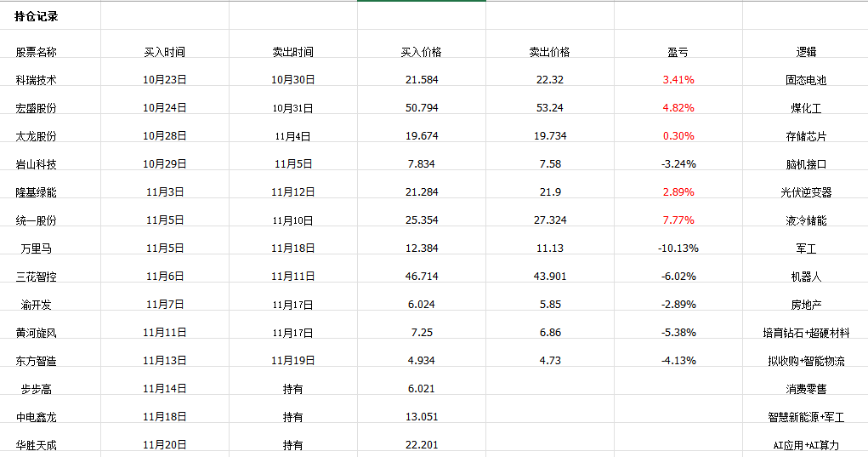Select the 11月20日 buy date cell
This screenshot has height=457, width=868.
164,445
